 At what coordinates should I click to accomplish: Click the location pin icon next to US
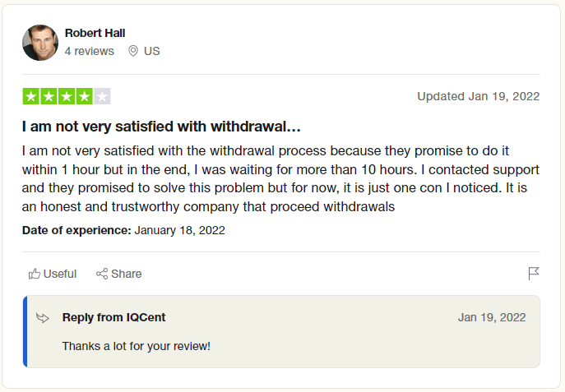point(133,51)
